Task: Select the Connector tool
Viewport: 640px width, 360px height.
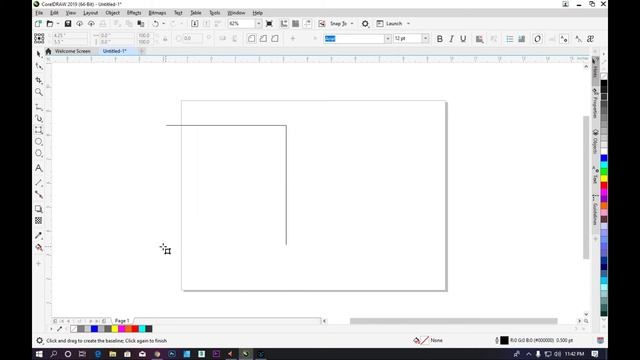Action: (x=39, y=194)
